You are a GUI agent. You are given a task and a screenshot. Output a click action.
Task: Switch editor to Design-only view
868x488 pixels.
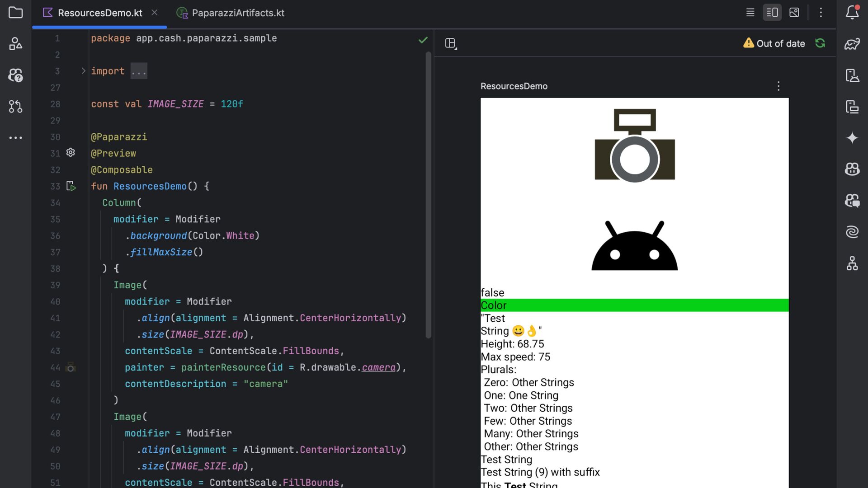[x=794, y=13]
